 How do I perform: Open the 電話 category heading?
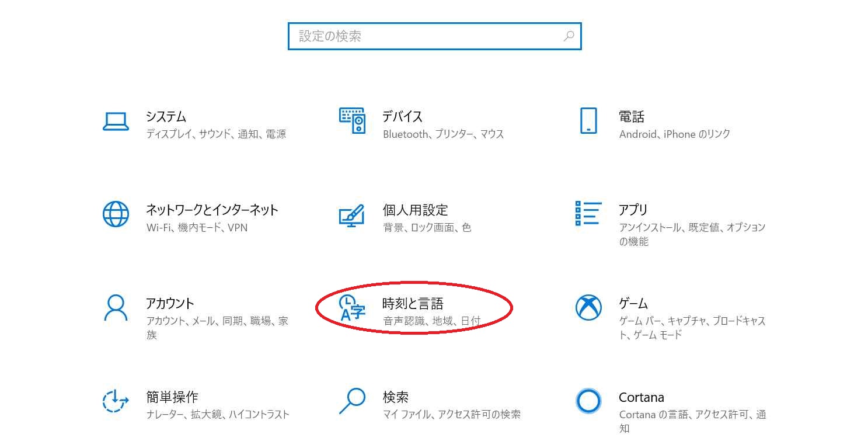click(x=631, y=116)
